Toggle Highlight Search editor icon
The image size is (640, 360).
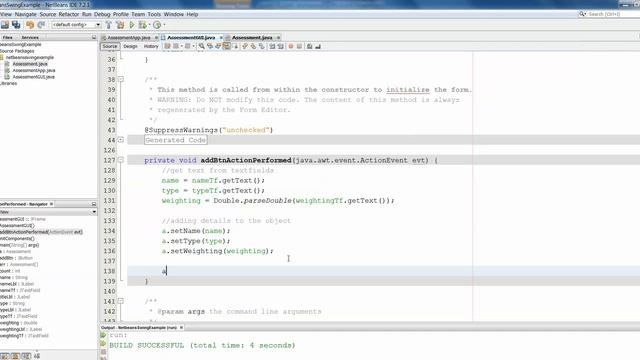227,46
